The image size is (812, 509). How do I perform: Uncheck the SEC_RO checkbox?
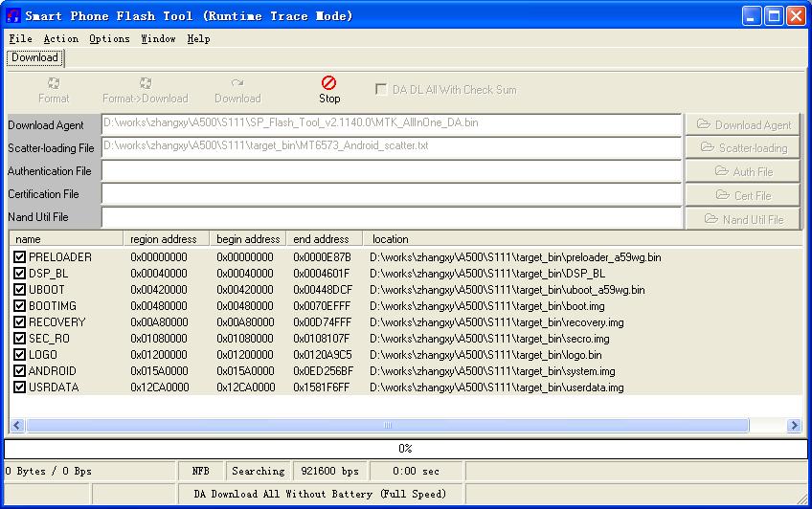point(20,339)
